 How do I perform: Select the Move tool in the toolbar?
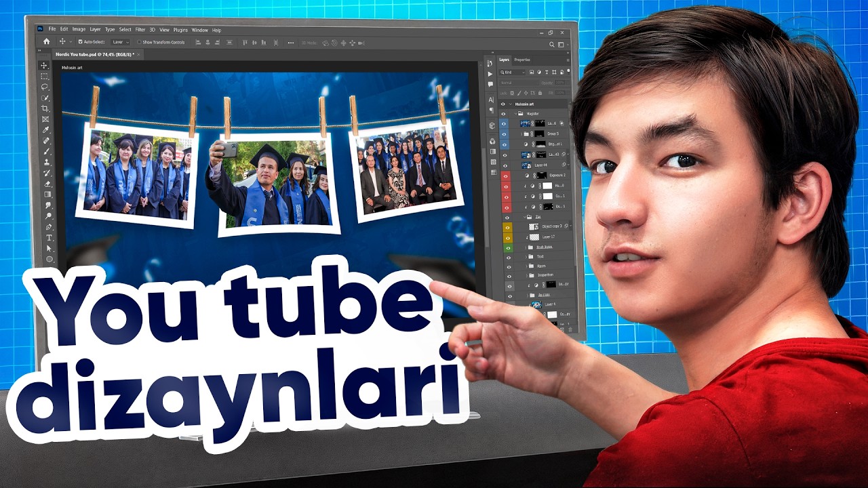(x=45, y=66)
